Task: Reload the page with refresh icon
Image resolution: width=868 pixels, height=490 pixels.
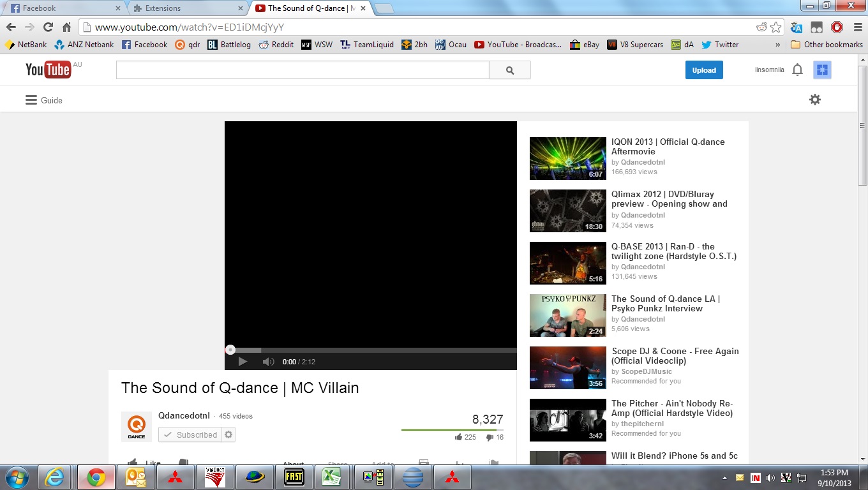Action: tap(48, 27)
